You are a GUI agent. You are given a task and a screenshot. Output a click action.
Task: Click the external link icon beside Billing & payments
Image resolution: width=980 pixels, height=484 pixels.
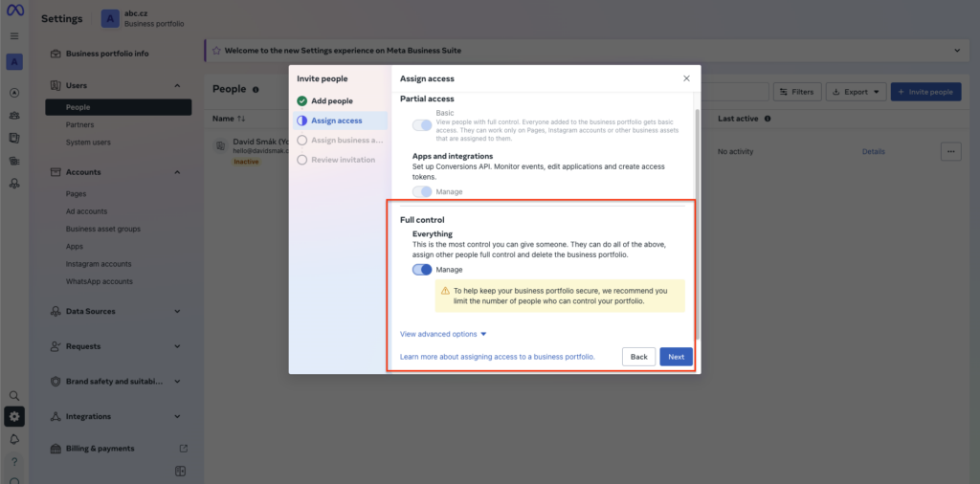coord(183,449)
